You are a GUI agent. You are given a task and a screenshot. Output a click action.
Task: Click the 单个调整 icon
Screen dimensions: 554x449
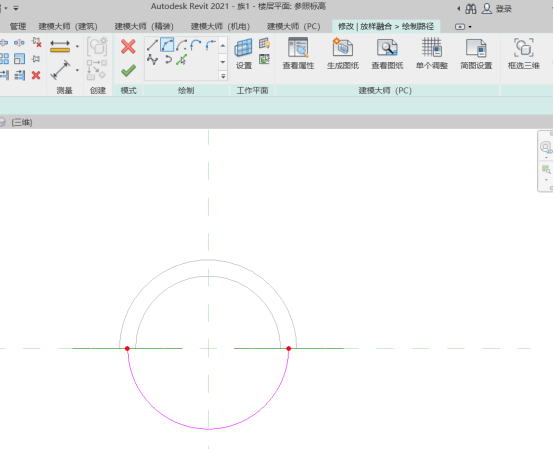click(432, 47)
